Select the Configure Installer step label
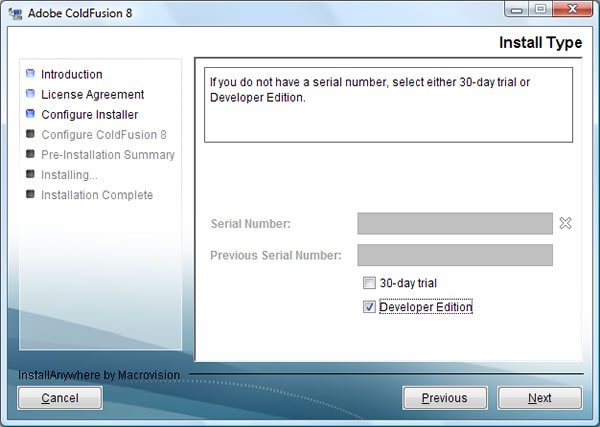 tap(90, 115)
